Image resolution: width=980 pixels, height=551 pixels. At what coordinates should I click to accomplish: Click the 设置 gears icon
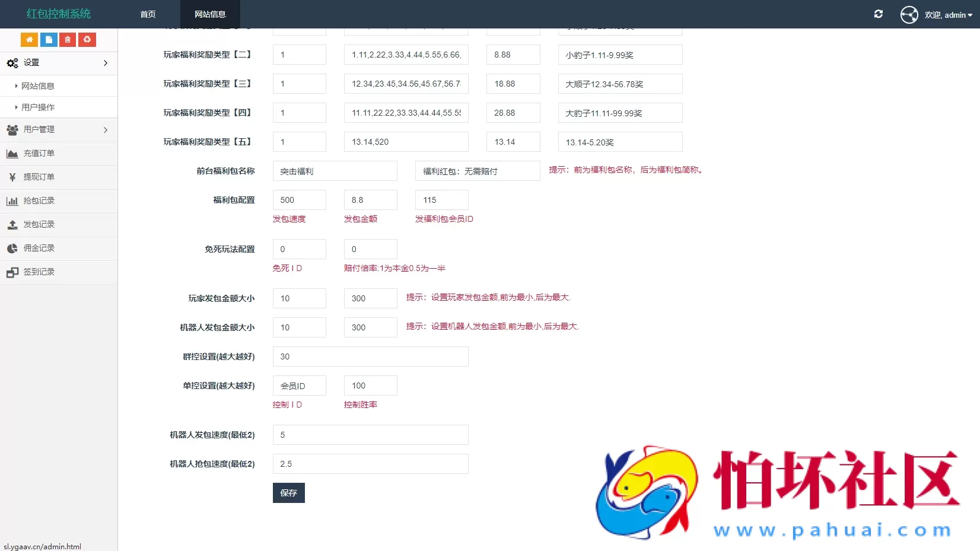coord(12,62)
